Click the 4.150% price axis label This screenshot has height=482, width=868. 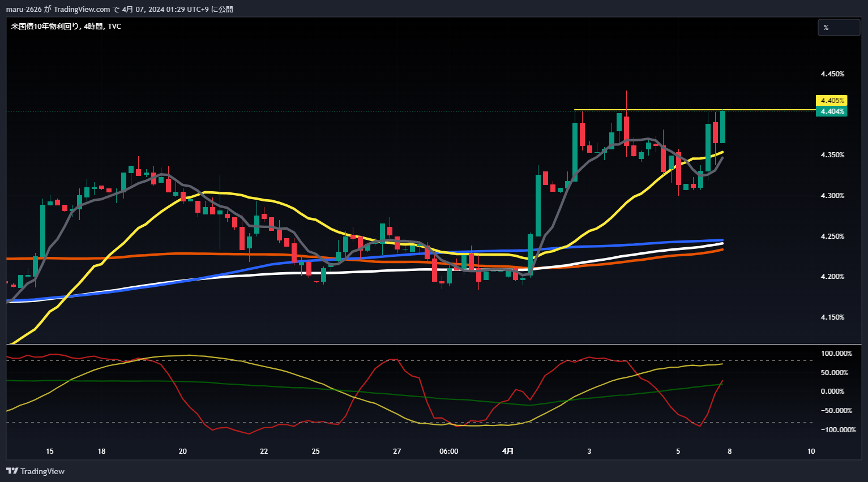[832, 317]
